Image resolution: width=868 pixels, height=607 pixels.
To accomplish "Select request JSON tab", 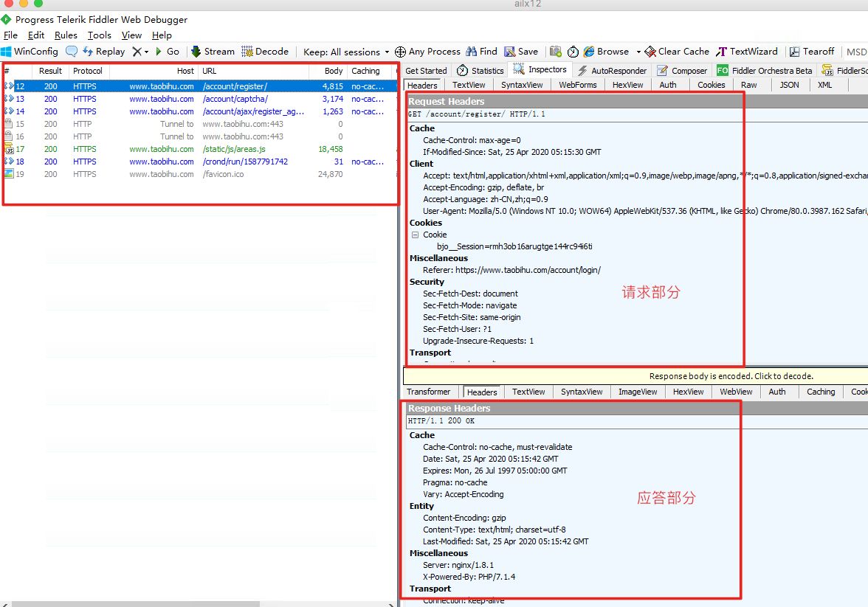I will [790, 86].
